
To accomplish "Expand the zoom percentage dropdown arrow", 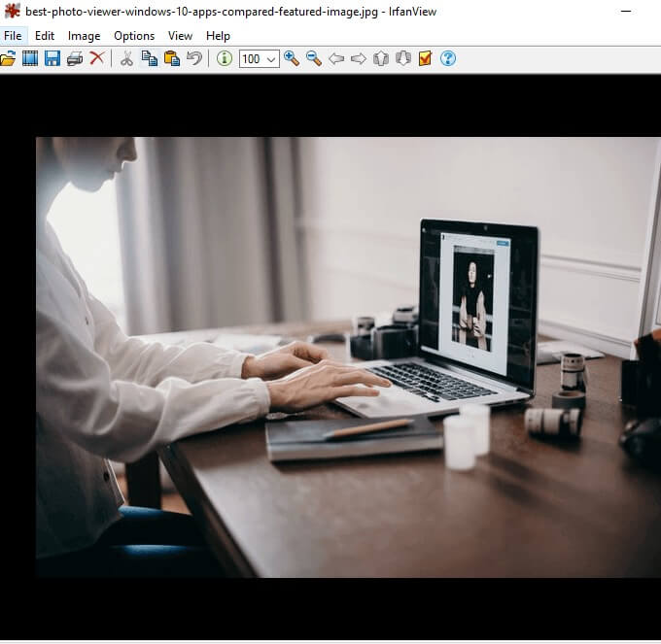I will (x=271, y=59).
